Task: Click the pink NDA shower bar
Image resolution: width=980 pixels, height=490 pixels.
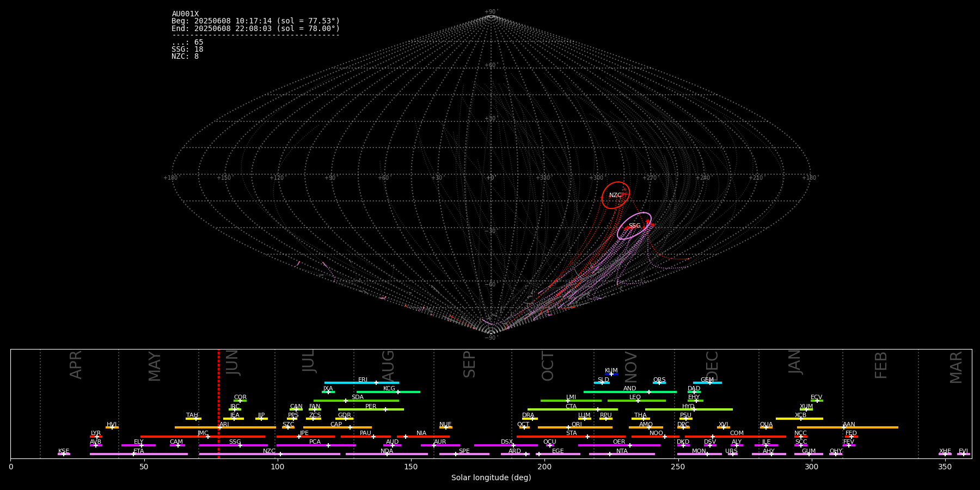Action: point(387,454)
